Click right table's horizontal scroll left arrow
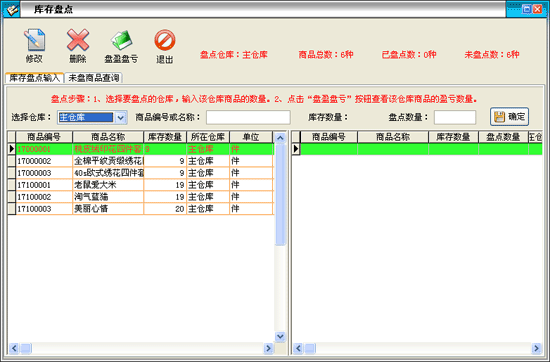 click(x=298, y=348)
